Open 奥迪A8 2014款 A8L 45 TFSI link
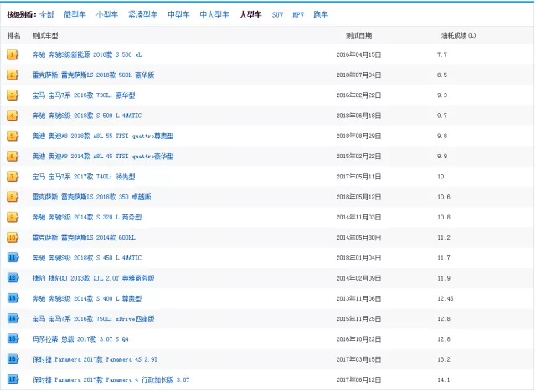 (103, 156)
